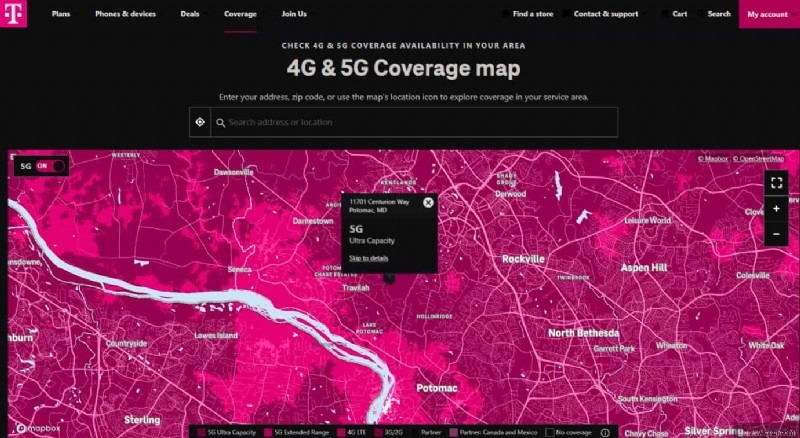Click the Travilah map label
The image size is (800, 438).
coord(356,288)
